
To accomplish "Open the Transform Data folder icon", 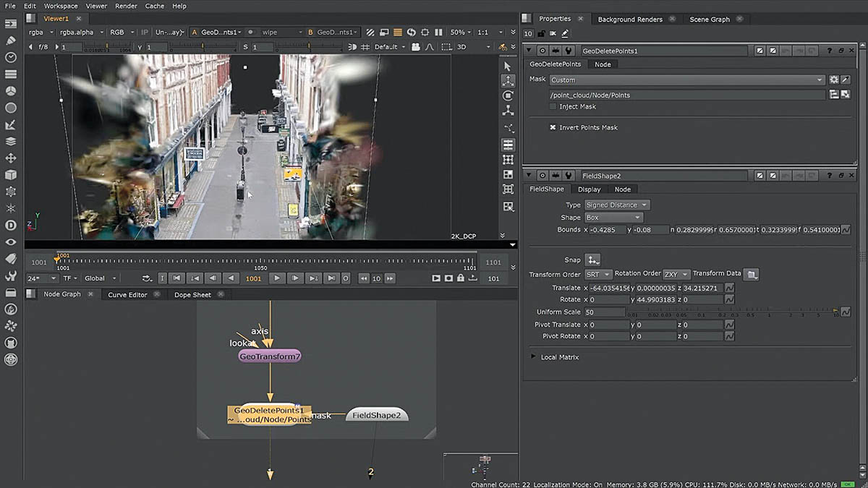I will (x=752, y=274).
